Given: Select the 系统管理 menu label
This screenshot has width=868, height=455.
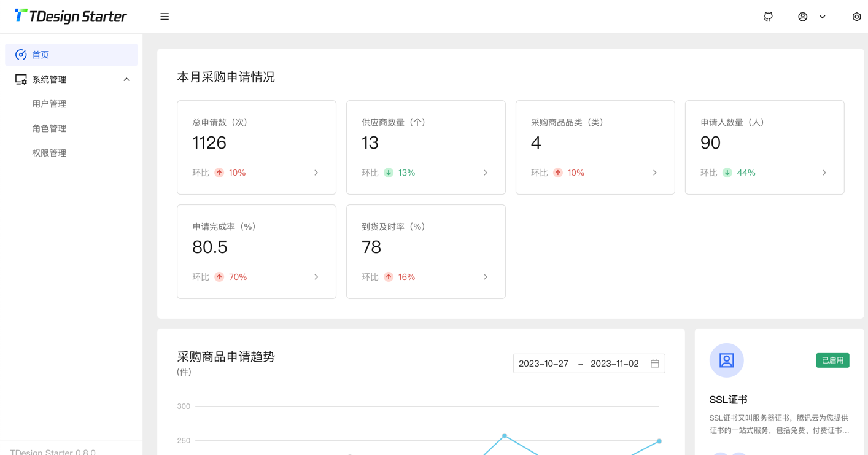Looking at the screenshot, I should (49, 79).
